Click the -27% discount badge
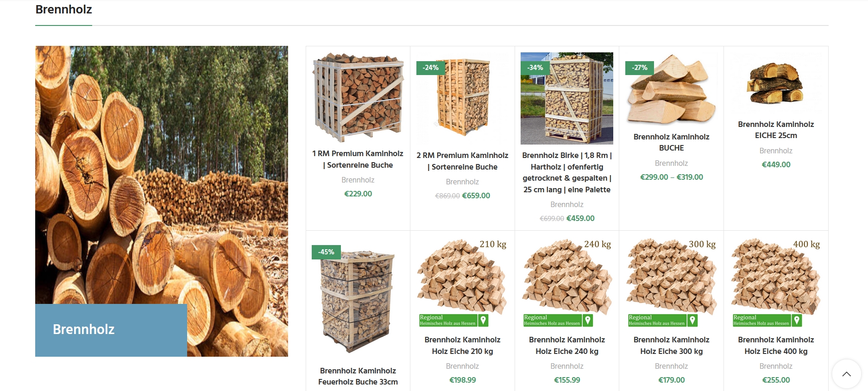The height and width of the screenshot is (391, 868). tap(639, 68)
